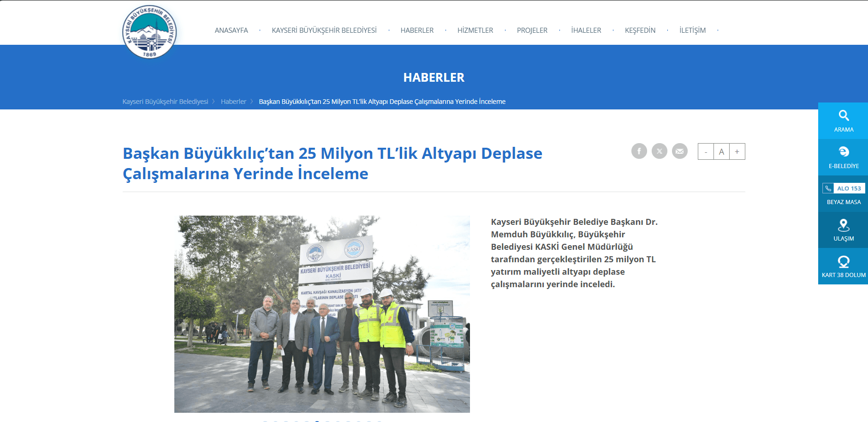Click Kayseri Büyükşehir Belediyesi breadcrumb link

click(x=165, y=101)
